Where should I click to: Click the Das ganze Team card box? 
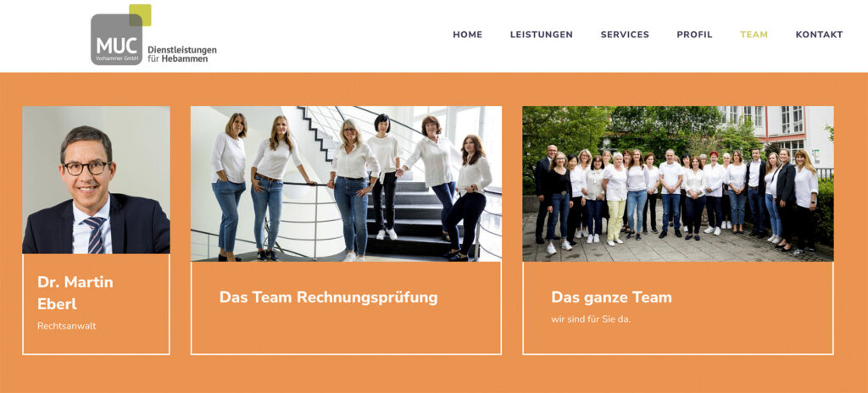678,307
